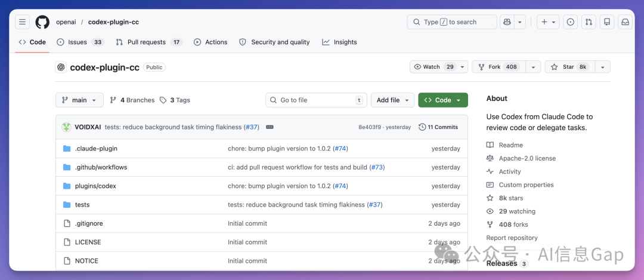This screenshot has height=280, width=644.
Task: Expand the Add file dropdown
Action: pos(392,100)
